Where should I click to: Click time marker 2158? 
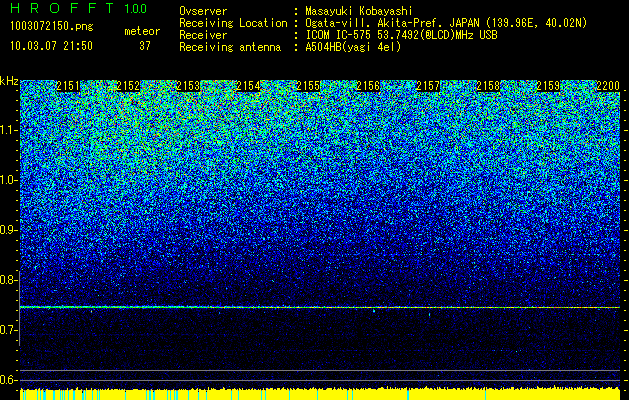pyautogui.click(x=488, y=86)
